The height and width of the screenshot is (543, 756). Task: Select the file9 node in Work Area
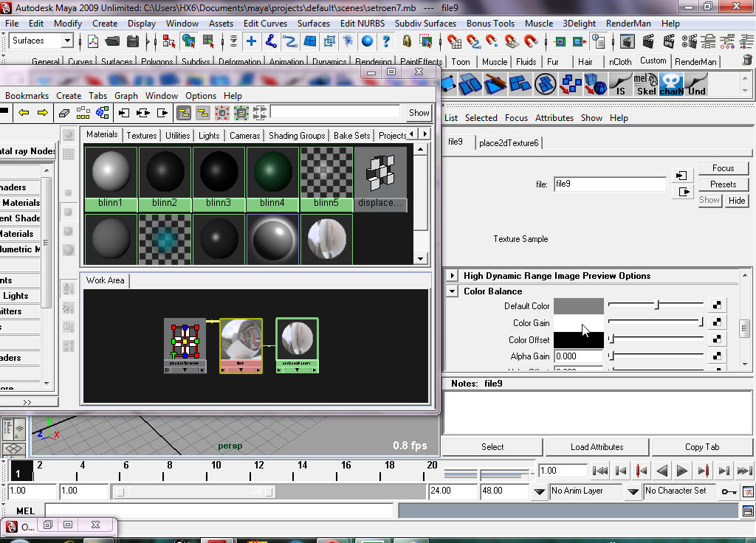tap(241, 345)
